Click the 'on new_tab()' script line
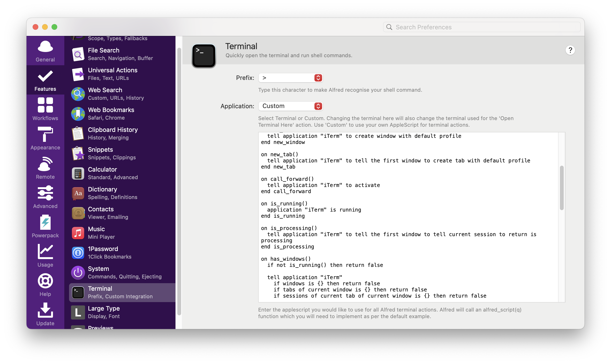 tap(279, 154)
